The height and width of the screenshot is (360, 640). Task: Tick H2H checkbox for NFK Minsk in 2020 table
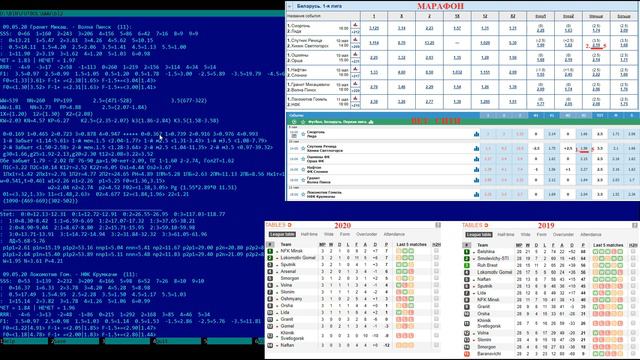(436, 251)
